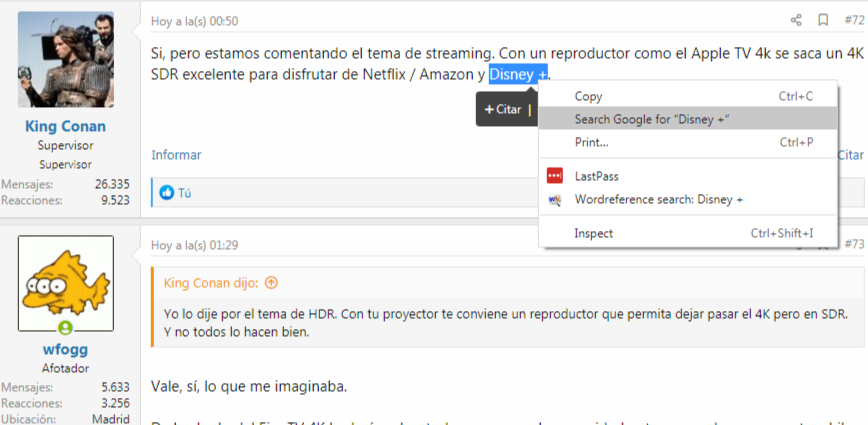Screen dimensions: 868x425
Task: Jump to the quoted post via the arrow next to King Conan dijo
Action: pos(271,283)
